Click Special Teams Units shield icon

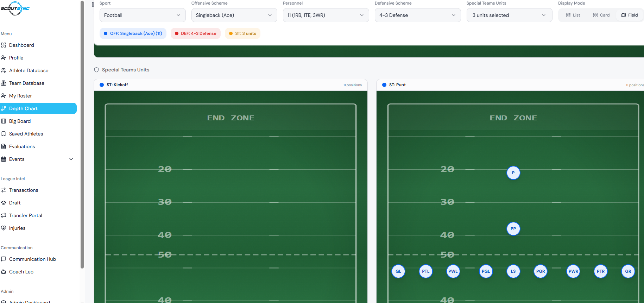click(x=96, y=70)
